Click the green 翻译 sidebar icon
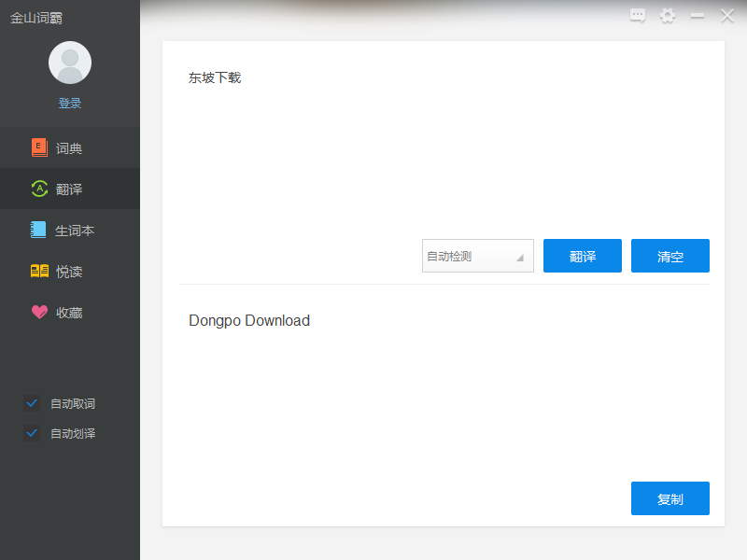 (x=39, y=189)
